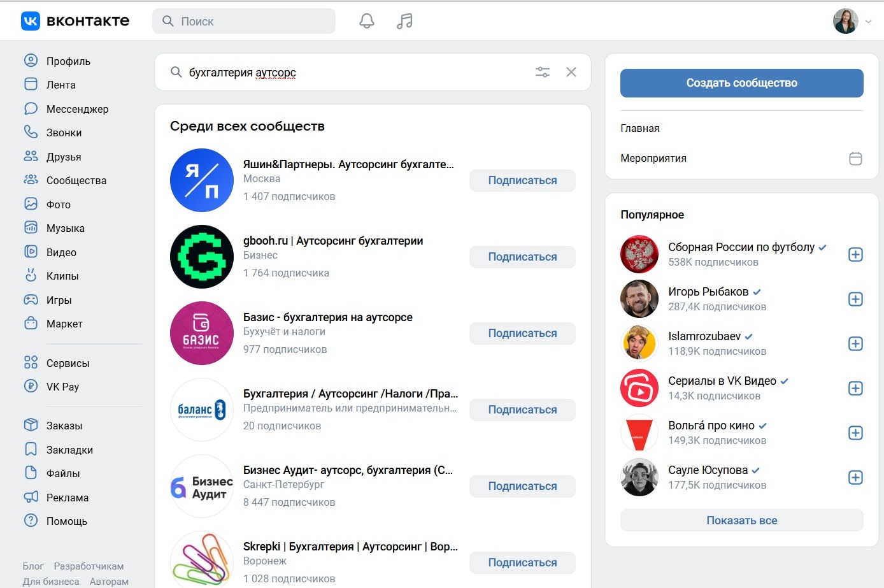Click the VK logo icon
The height and width of the screenshot is (588, 884).
(31, 21)
